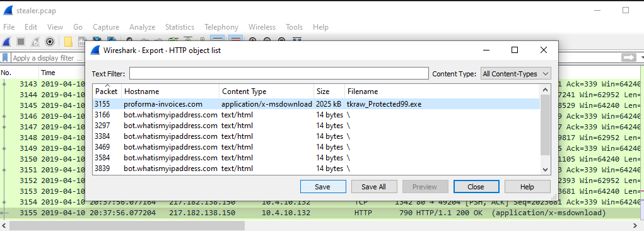This screenshot has width=644, height=231.
Task: Select the object from packet 3469
Action: click(x=316, y=147)
